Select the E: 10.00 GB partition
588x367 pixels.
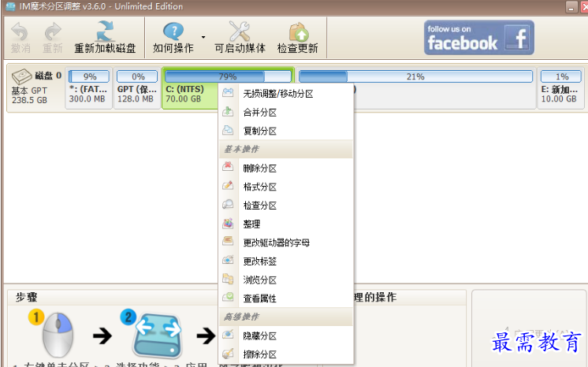pos(560,88)
